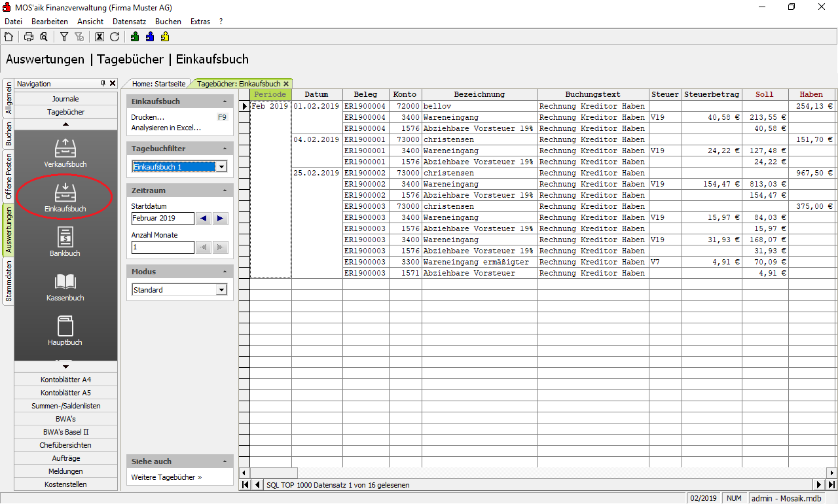Click the Excel export toolbar icon
838x504 pixels.
100,37
